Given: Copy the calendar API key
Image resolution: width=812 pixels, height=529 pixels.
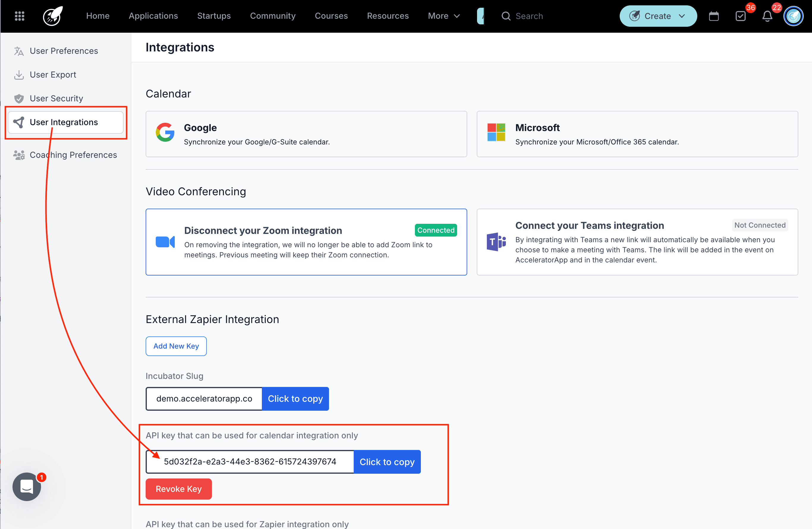Looking at the screenshot, I should click(x=387, y=462).
